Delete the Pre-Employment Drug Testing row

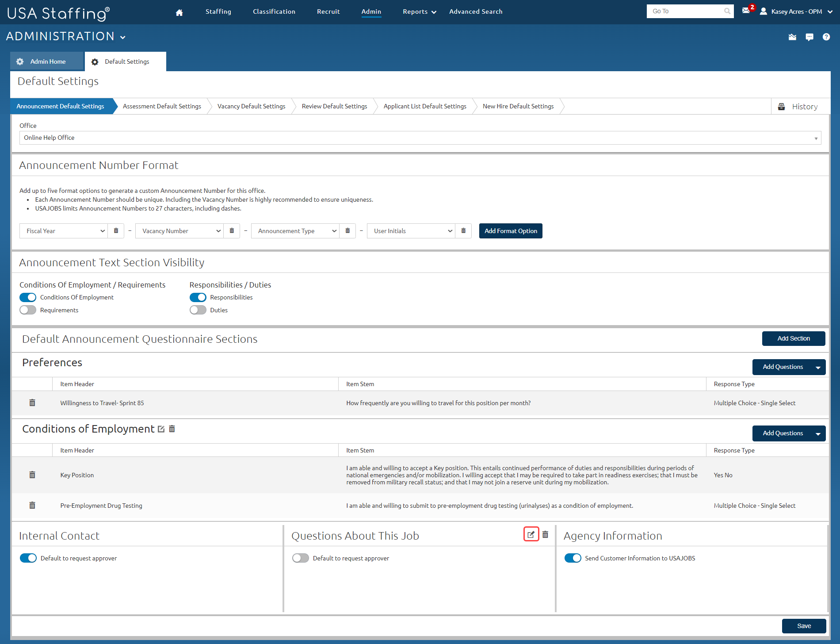[32, 505]
